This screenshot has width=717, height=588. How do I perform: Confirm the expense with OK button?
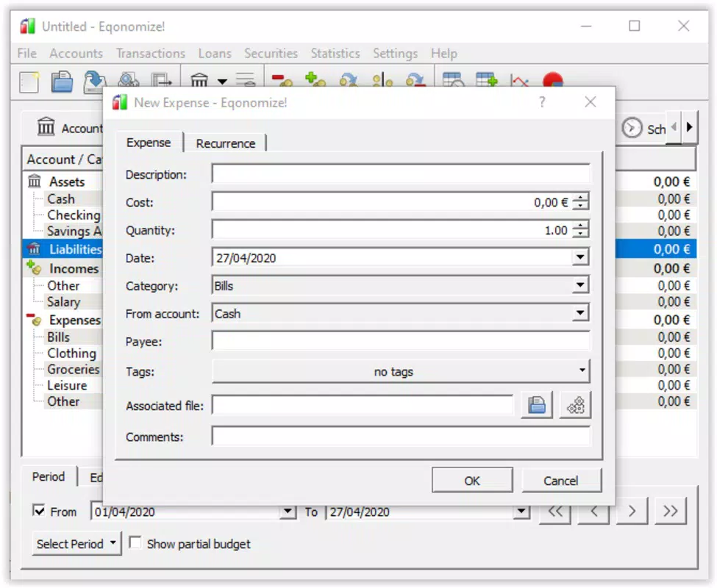tap(472, 480)
